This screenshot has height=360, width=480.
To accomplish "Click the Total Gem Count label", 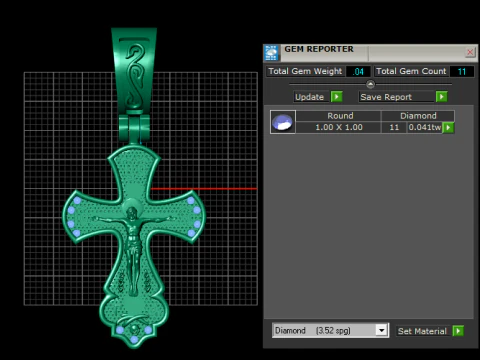I will point(411,71).
